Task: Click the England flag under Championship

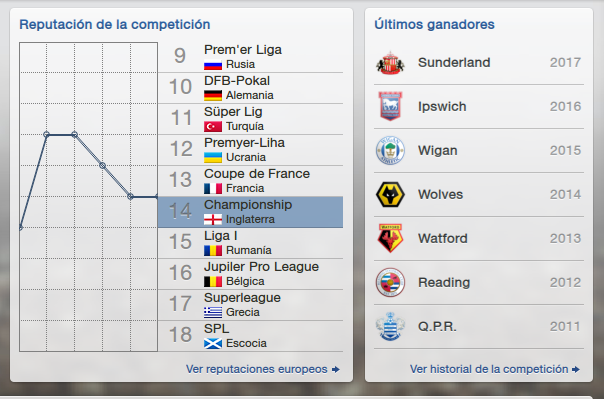Action: (213, 220)
